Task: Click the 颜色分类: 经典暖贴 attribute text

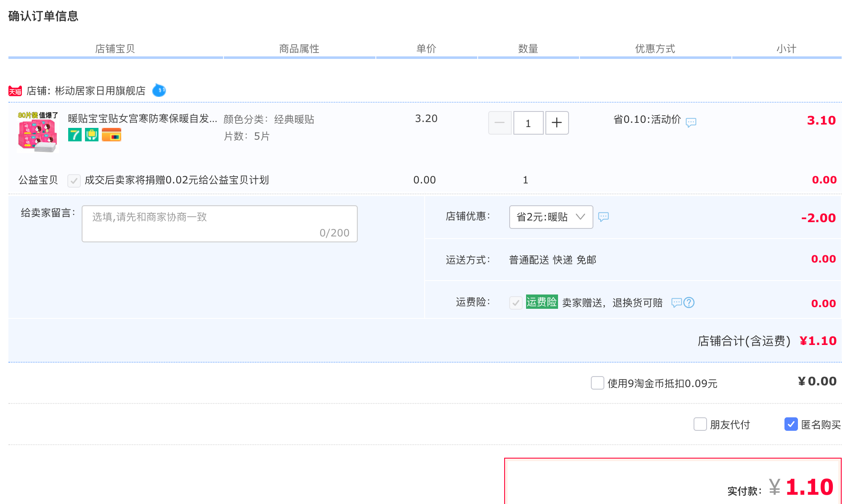Action: tap(269, 119)
